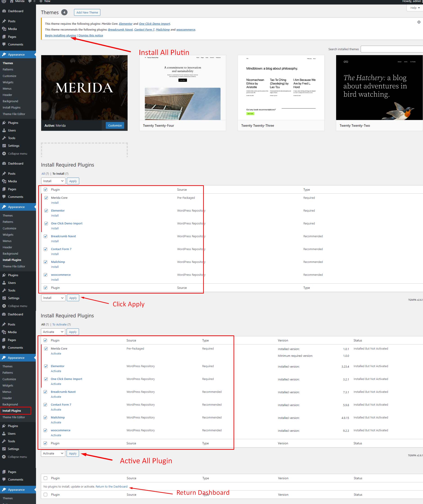
Task: Select the Twenty Twenty-Four theme thumbnail
Action: coord(183,88)
